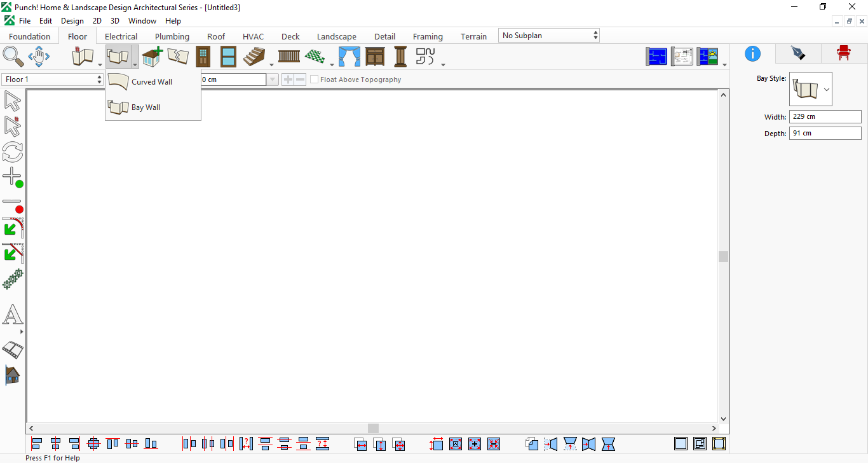This screenshot has width=868, height=463.
Task: Select the Text tool with letter A
Action: click(x=13, y=314)
